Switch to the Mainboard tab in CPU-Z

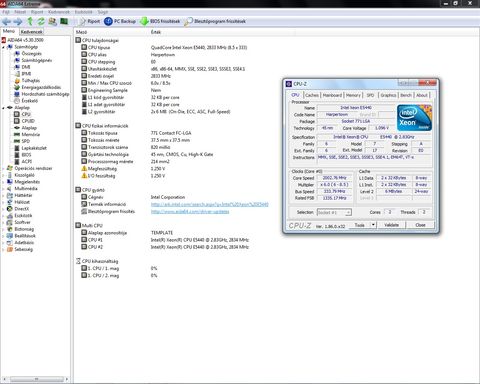pyautogui.click(x=332, y=95)
